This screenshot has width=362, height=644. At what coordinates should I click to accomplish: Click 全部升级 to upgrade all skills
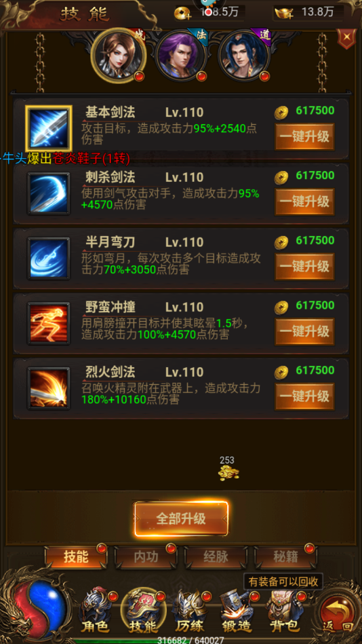pyautogui.click(x=181, y=518)
